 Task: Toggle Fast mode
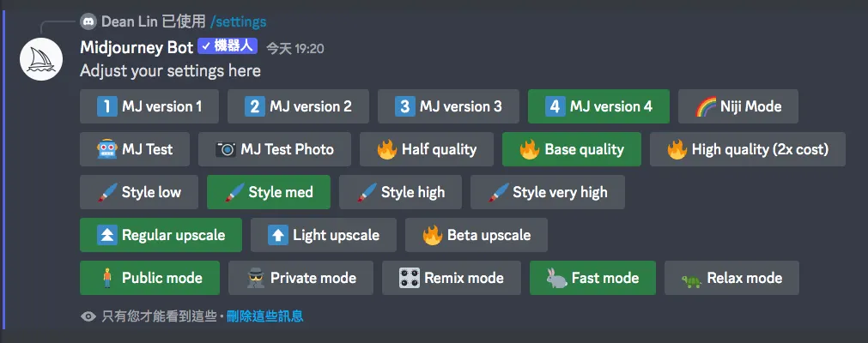(x=593, y=278)
